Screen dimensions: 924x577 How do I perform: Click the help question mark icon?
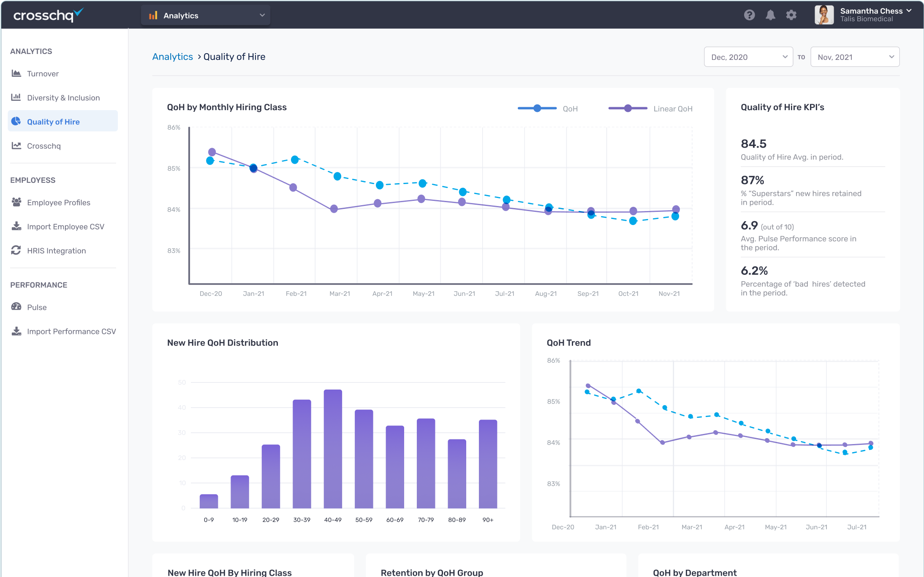pos(749,15)
